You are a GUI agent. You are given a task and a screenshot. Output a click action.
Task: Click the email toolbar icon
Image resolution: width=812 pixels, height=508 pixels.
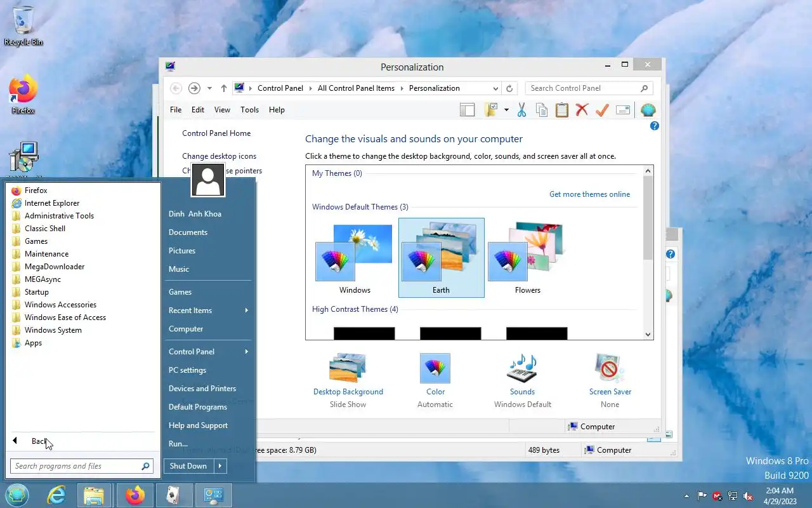click(x=622, y=110)
